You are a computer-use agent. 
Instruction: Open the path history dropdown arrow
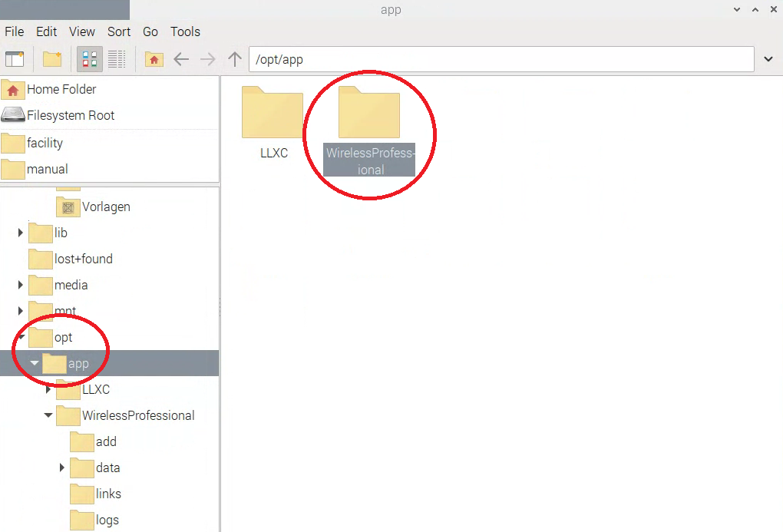coord(768,59)
